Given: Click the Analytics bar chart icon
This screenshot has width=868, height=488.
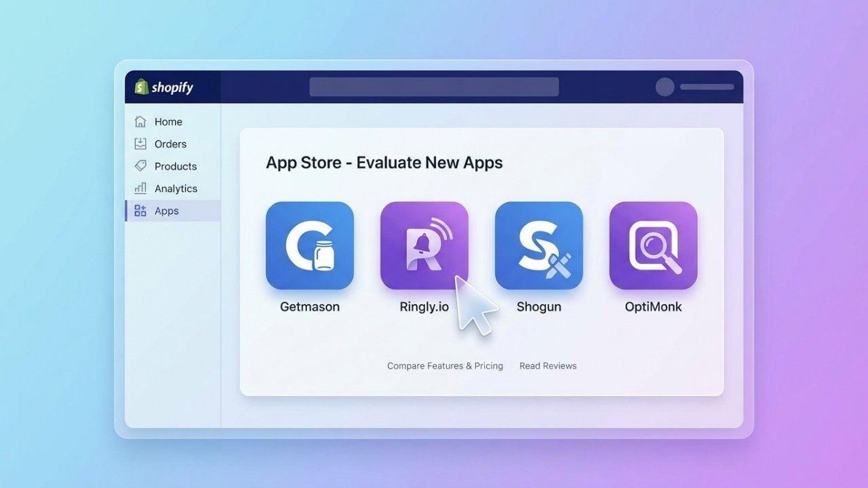Looking at the screenshot, I should tap(140, 188).
